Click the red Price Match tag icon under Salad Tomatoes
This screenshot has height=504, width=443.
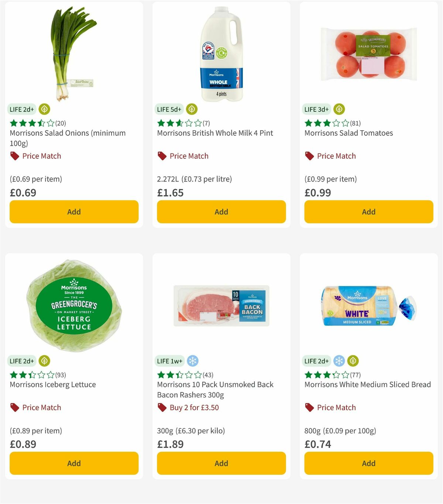309,156
